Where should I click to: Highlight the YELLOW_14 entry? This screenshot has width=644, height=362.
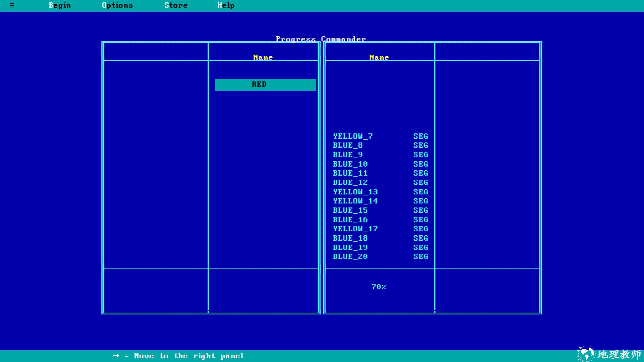tap(355, 201)
